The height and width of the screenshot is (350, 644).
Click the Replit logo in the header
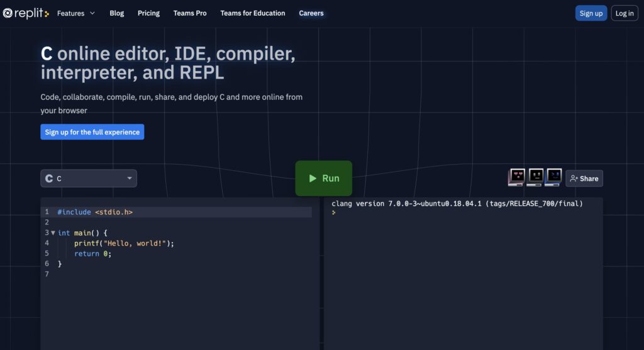click(26, 13)
